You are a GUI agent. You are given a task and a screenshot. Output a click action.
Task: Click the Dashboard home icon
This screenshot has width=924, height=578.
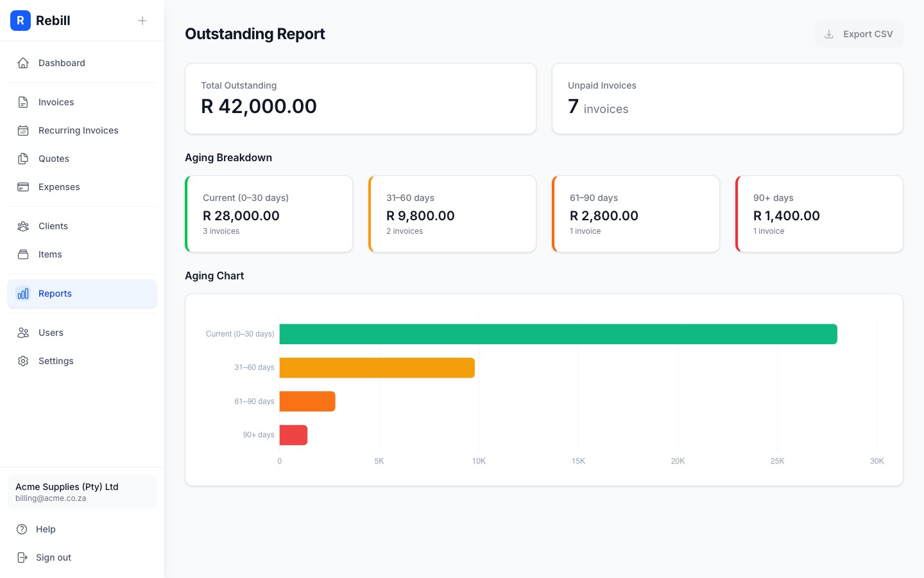[23, 63]
